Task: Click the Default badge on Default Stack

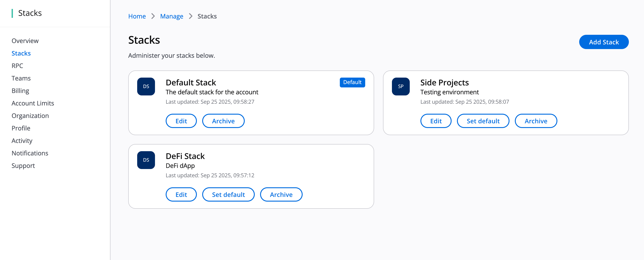Action: (x=352, y=82)
